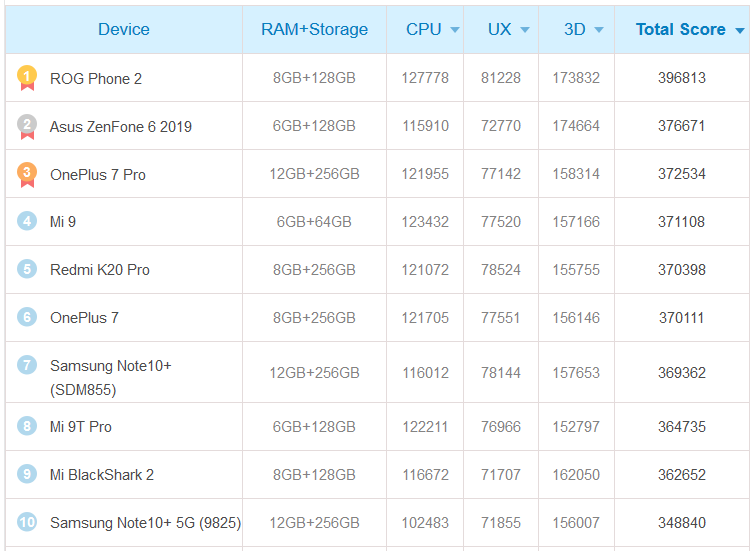
Task: Click the rank 6 badge beside OnePlus 7
Action: tap(27, 317)
